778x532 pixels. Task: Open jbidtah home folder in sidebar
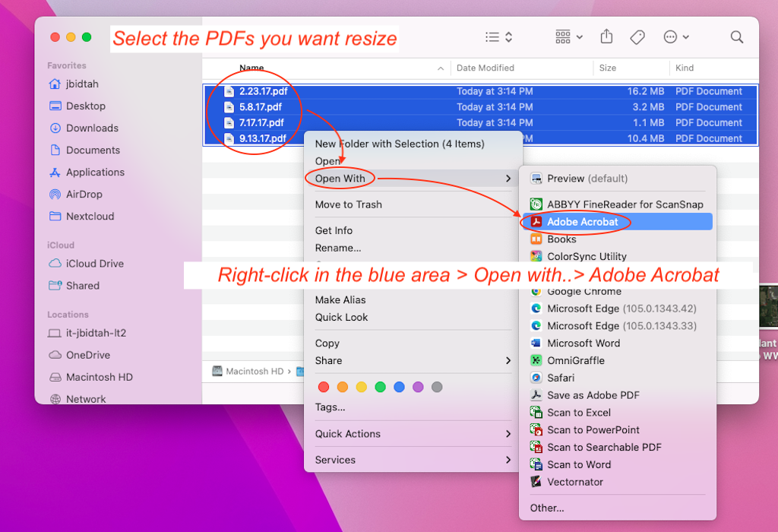coord(74,84)
